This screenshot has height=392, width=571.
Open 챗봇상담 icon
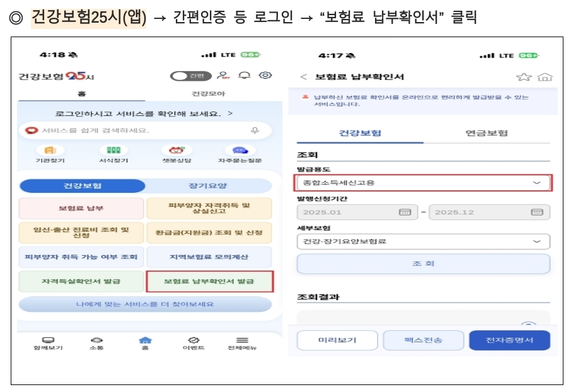click(176, 154)
